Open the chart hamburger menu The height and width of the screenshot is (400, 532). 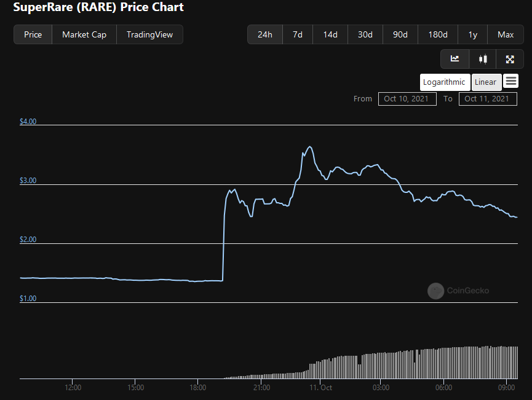click(x=510, y=81)
